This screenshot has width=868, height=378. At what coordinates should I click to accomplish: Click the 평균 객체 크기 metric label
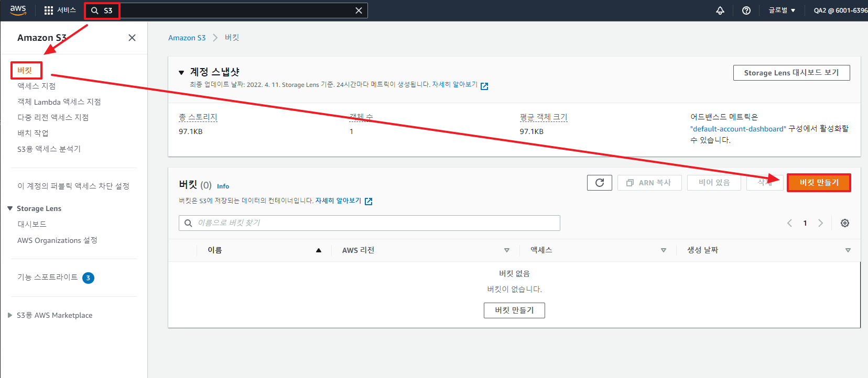pyautogui.click(x=544, y=117)
